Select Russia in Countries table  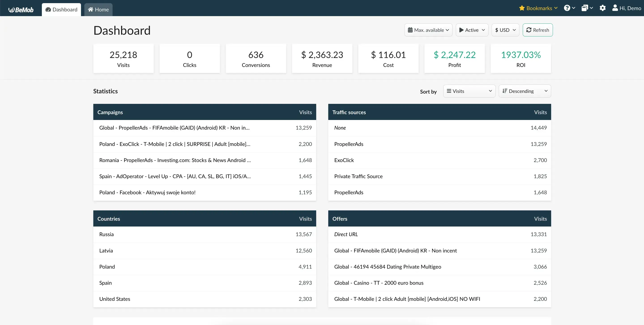[x=205, y=235]
